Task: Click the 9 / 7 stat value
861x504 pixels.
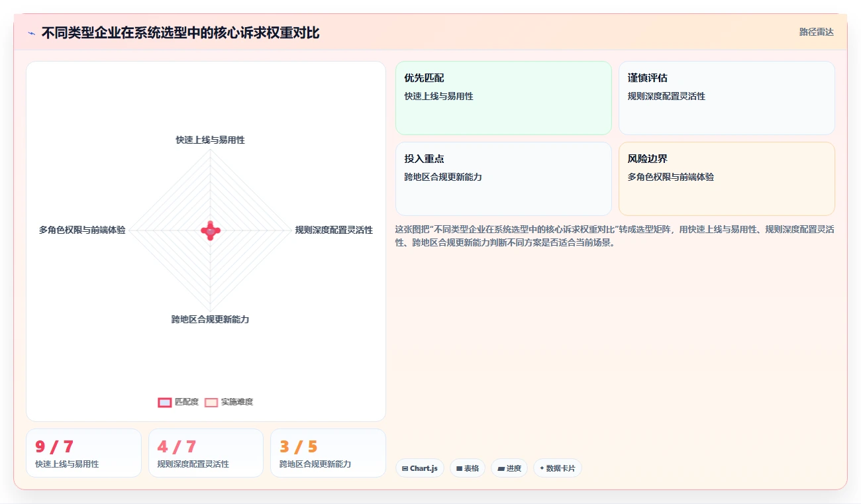Action: click(x=54, y=447)
